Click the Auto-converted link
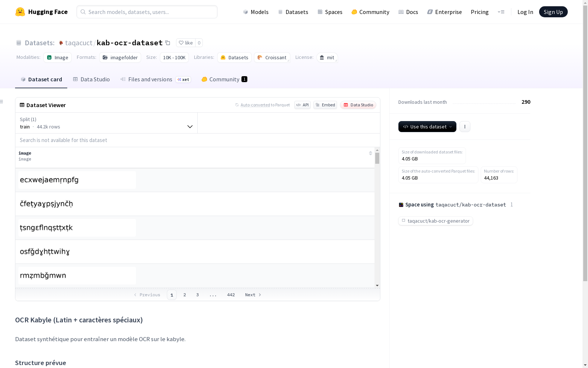The width and height of the screenshot is (588, 368). (255, 105)
